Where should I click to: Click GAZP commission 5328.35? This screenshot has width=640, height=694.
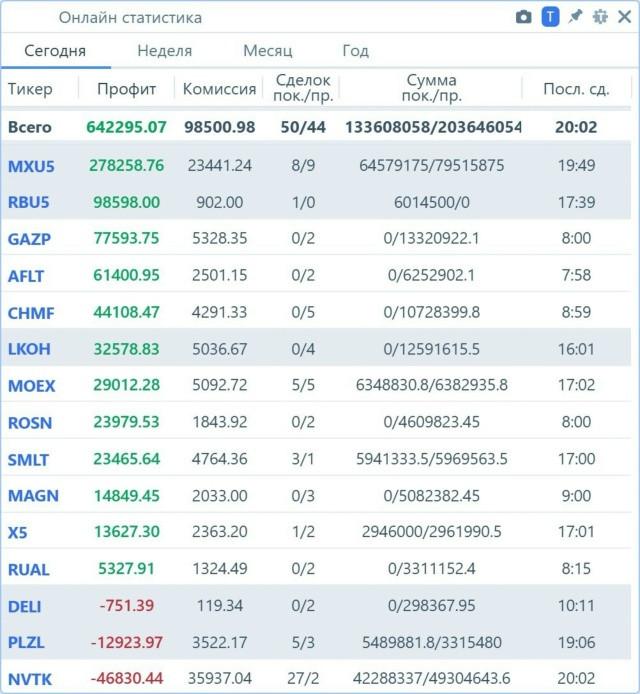[220, 238]
